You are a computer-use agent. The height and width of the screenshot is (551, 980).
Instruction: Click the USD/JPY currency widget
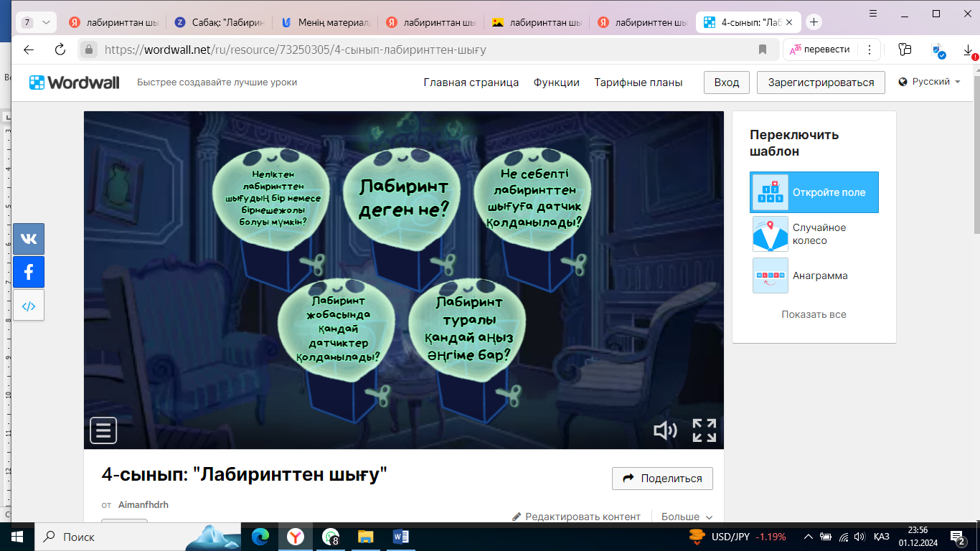tap(738, 537)
